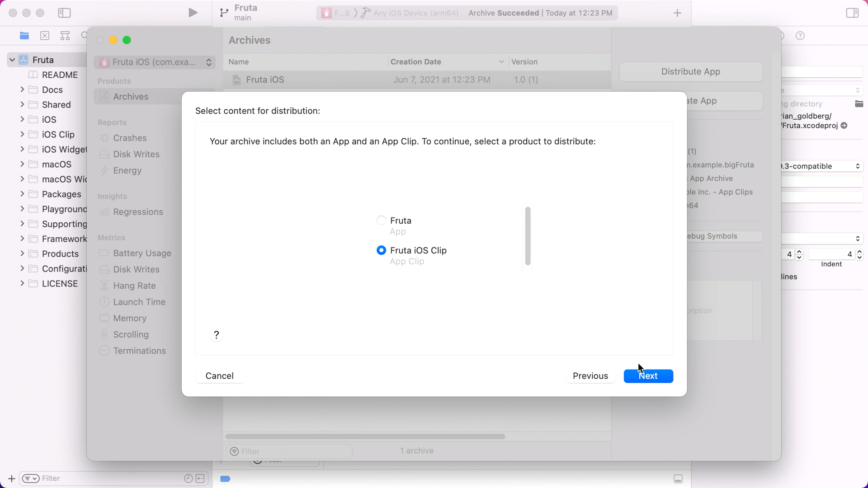
Task: Expand the LICENSE folder
Action: 22,283
